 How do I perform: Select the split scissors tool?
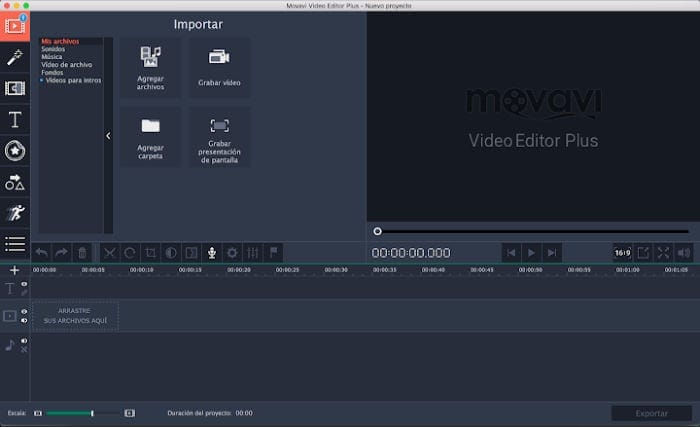click(x=109, y=253)
